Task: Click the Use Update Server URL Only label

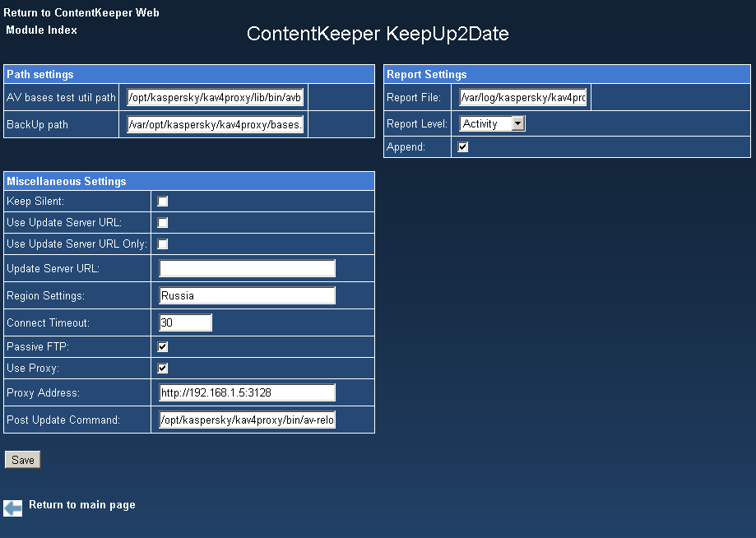Action: tap(77, 244)
